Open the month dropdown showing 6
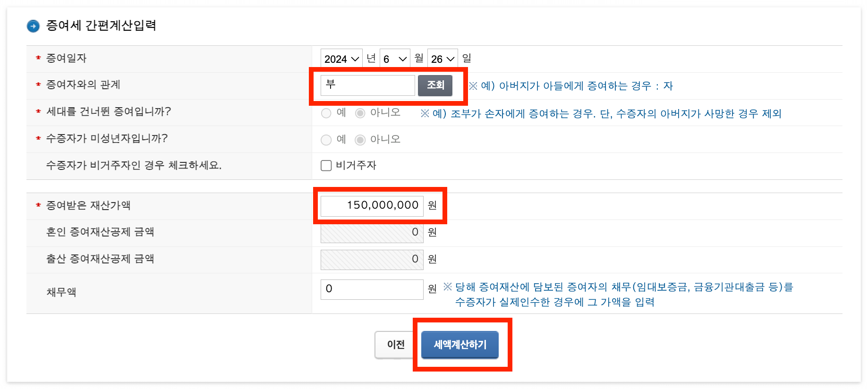The image size is (868, 389). click(x=395, y=58)
